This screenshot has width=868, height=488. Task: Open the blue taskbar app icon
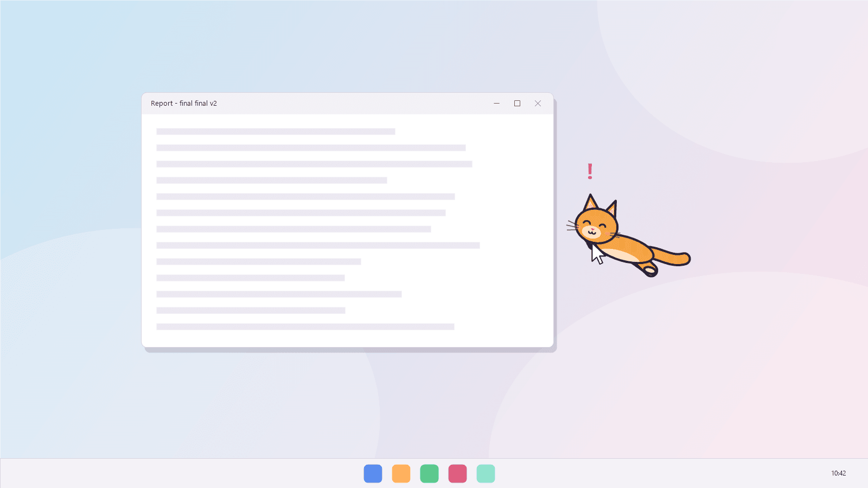(373, 473)
